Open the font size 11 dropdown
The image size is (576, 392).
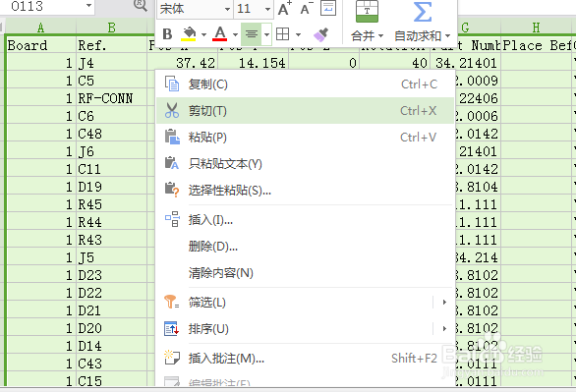click(267, 9)
